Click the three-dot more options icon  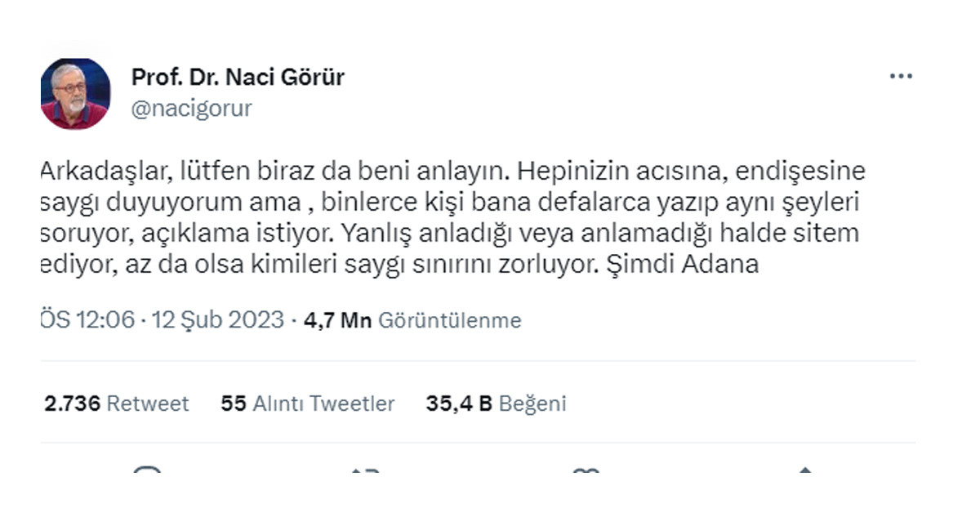pyautogui.click(x=901, y=74)
